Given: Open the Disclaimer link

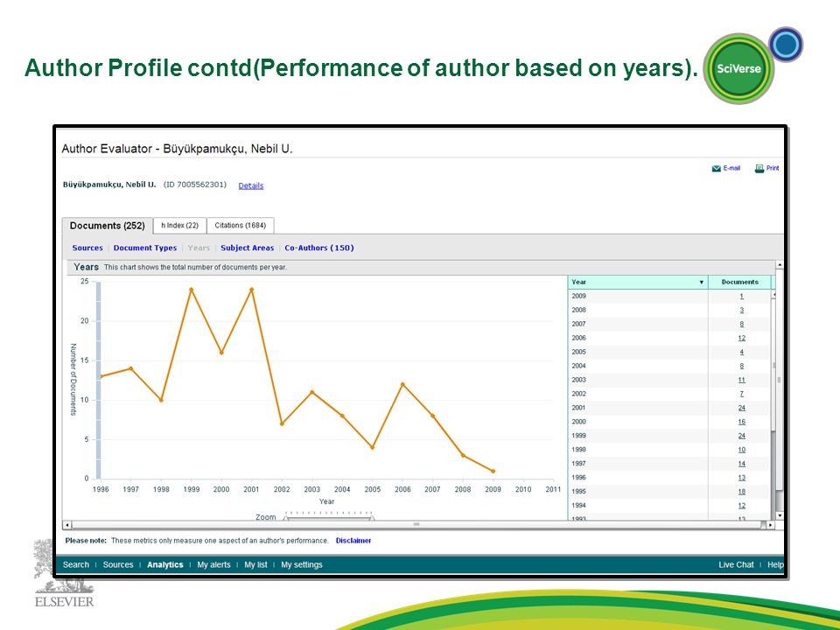Looking at the screenshot, I should pos(353,541).
